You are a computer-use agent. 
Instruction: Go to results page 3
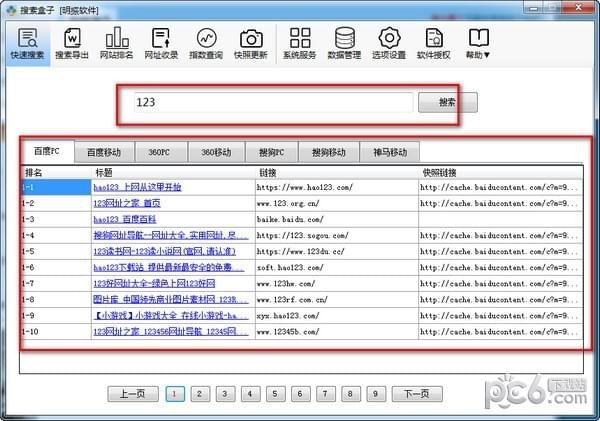pyautogui.click(x=225, y=394)
